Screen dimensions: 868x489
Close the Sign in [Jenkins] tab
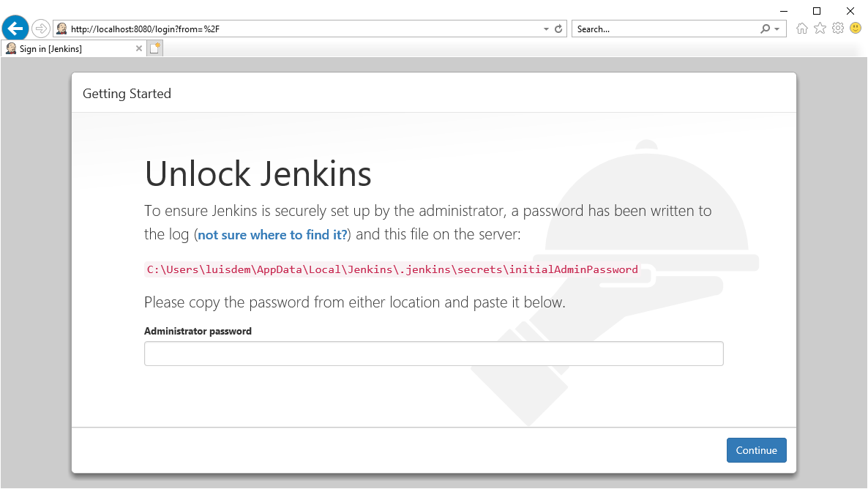pos(139,49)
